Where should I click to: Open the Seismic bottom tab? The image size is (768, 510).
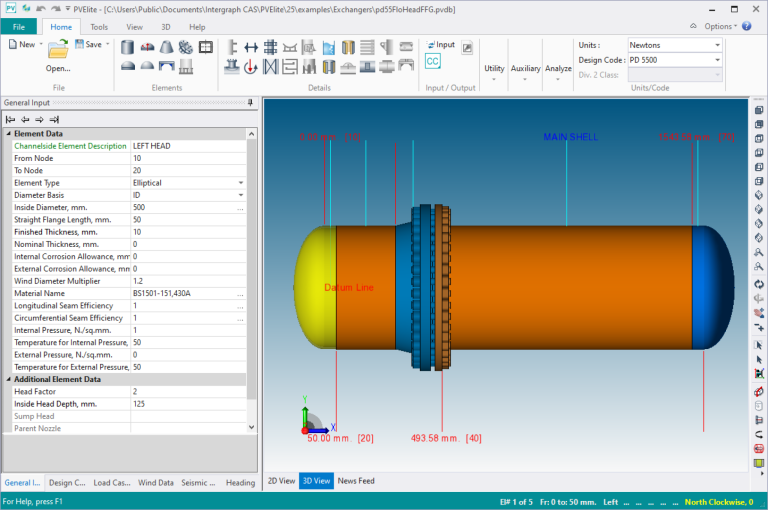(198, 483)
